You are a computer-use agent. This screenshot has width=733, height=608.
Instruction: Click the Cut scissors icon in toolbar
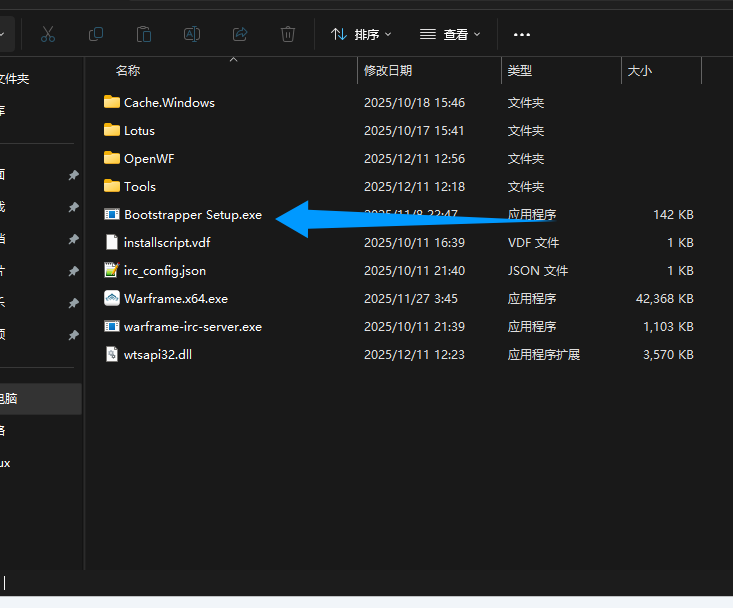48,34
